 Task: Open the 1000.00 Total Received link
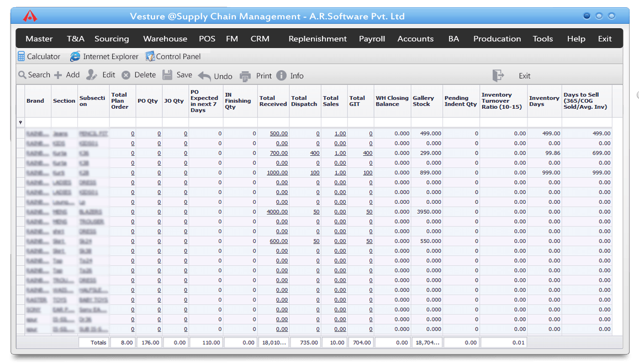coord(277,173)
